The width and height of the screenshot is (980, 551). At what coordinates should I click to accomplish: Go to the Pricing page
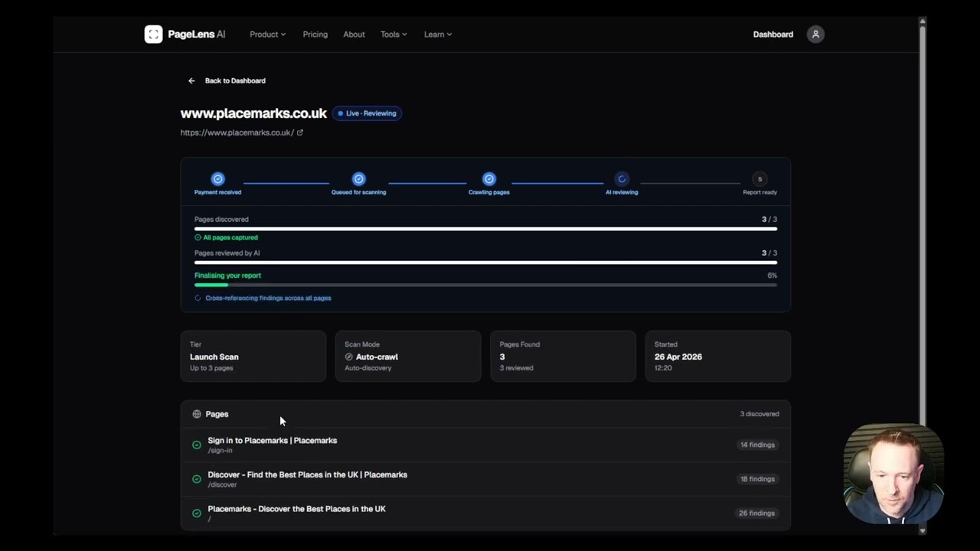pyautogui.click(x=315, y=34)
